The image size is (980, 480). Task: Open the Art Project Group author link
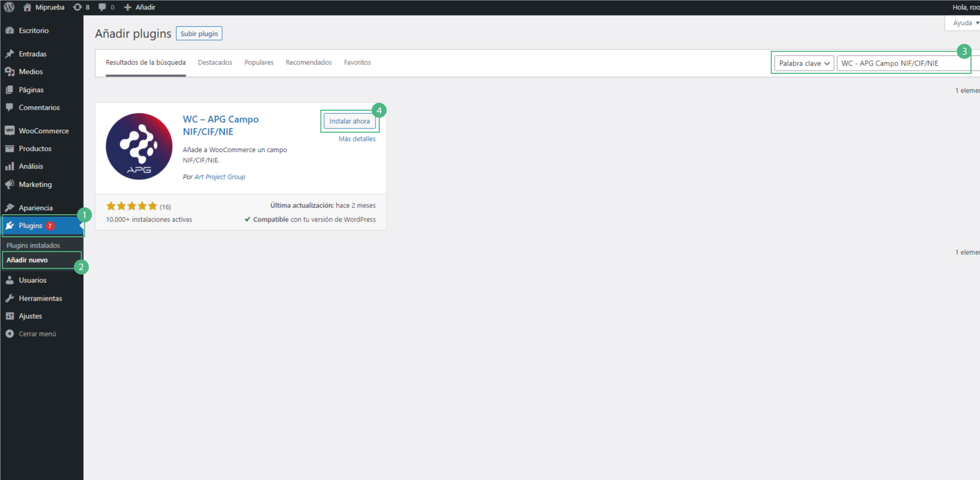(x=220, y=177)
